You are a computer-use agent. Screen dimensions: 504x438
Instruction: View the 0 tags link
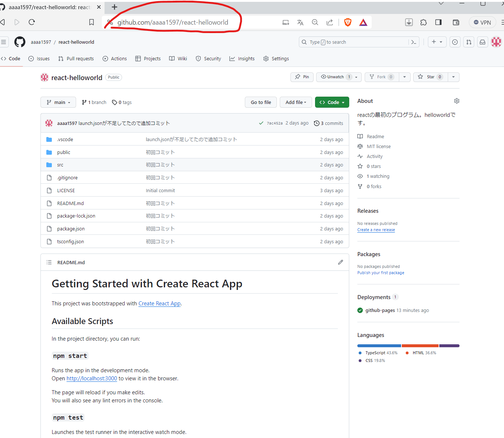click(x=122, y=102)
